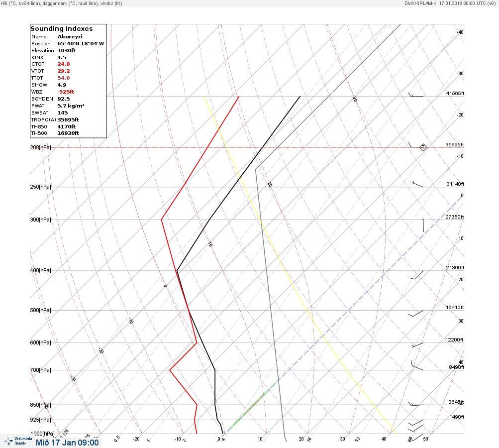Click the '700[hPa]' pressure label
Screen dimensions: 499x448
pos(40,370)
